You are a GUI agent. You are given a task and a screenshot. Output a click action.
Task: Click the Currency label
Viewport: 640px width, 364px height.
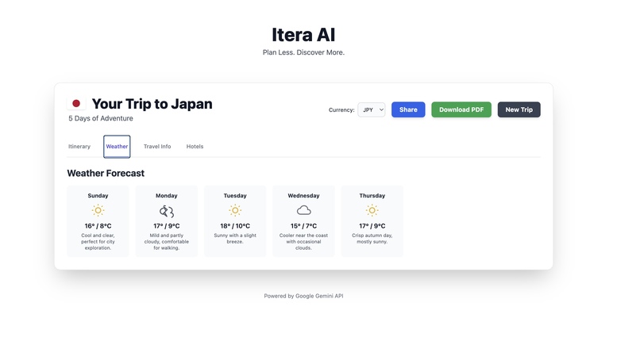[341, 109]
